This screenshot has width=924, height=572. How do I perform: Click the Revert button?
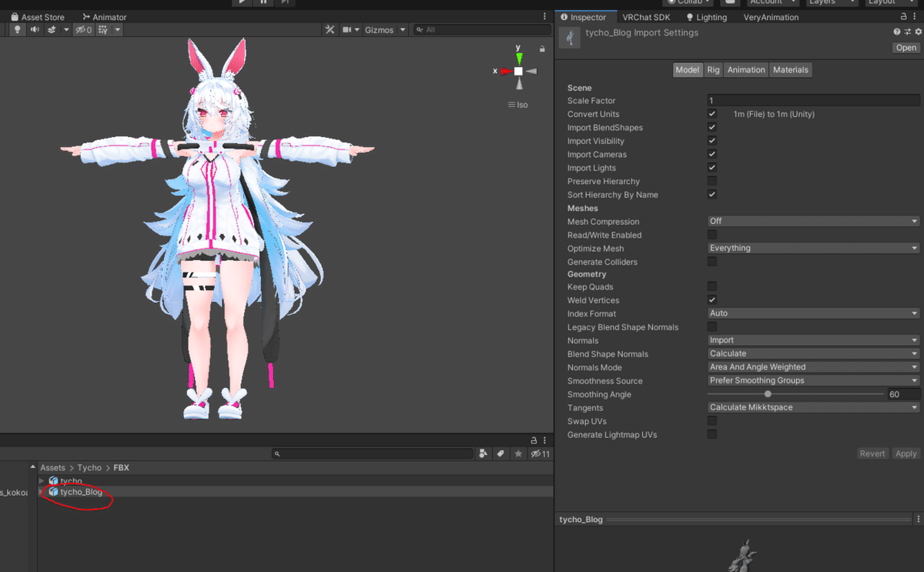tap(872, 454)
